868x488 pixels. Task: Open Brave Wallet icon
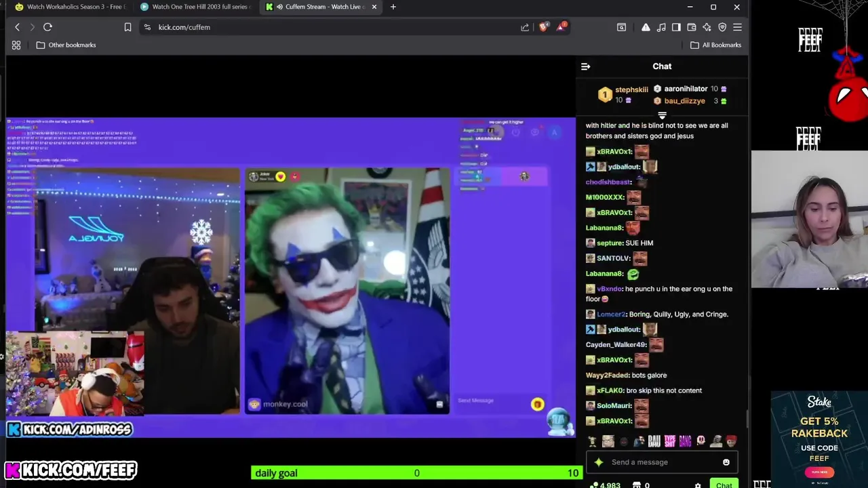click(x=692, y=27)
